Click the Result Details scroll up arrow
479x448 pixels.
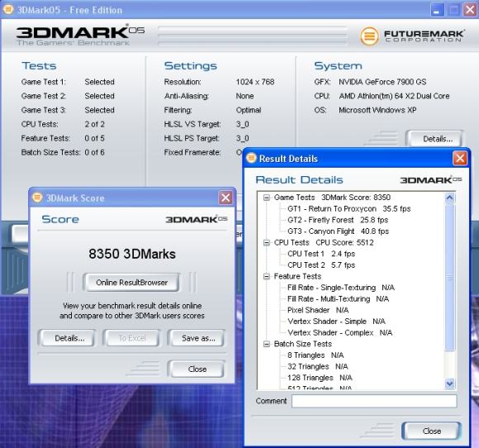pos(449,198)
